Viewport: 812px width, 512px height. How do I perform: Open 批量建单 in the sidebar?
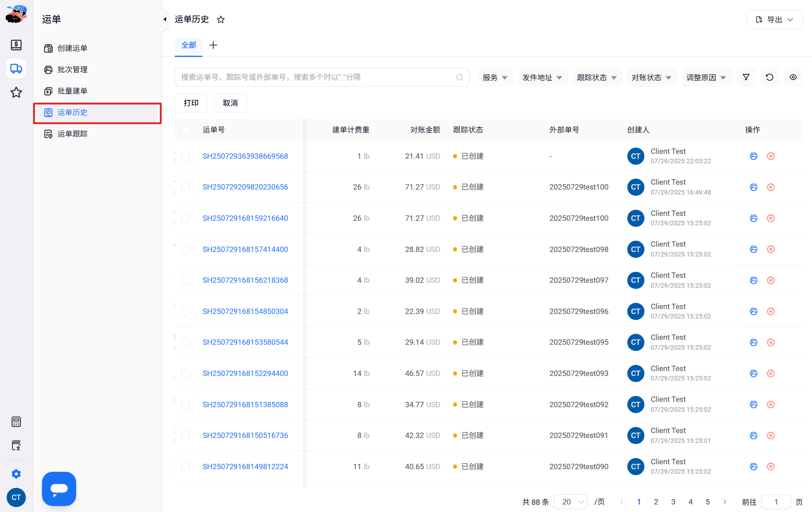[97, 91]
